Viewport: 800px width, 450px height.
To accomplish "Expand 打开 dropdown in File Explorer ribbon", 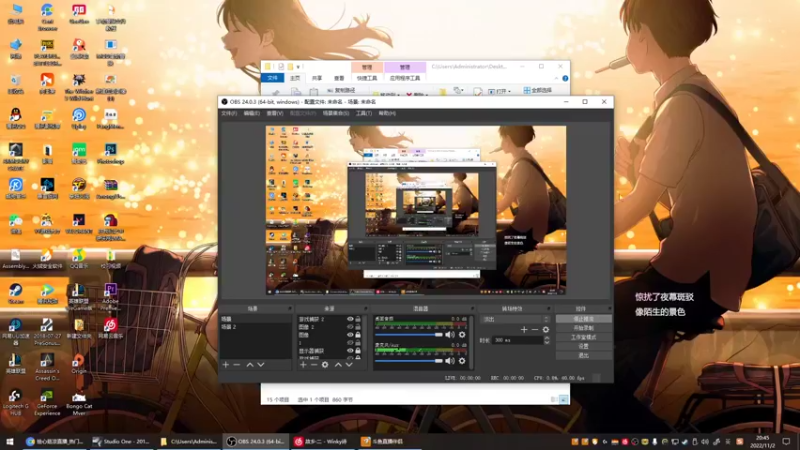I will click(x=500, y=91).
